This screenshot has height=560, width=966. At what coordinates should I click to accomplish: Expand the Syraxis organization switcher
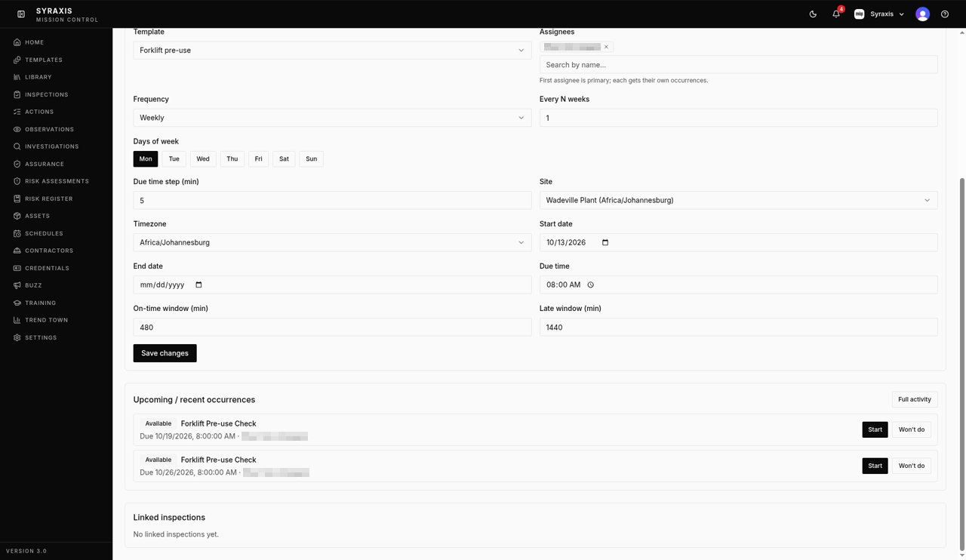[879, 14]
